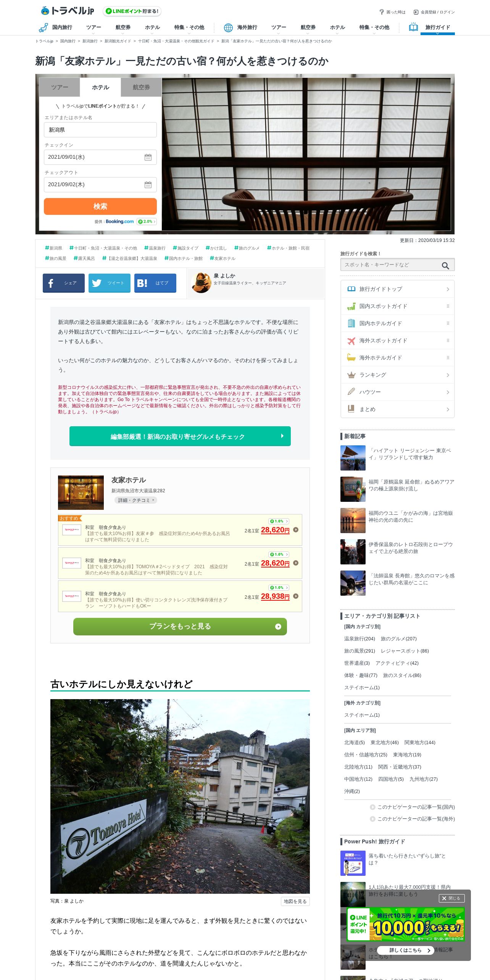Click the 海外ホテルガイド bed icon
490x980 pixels.
[351, 358]
